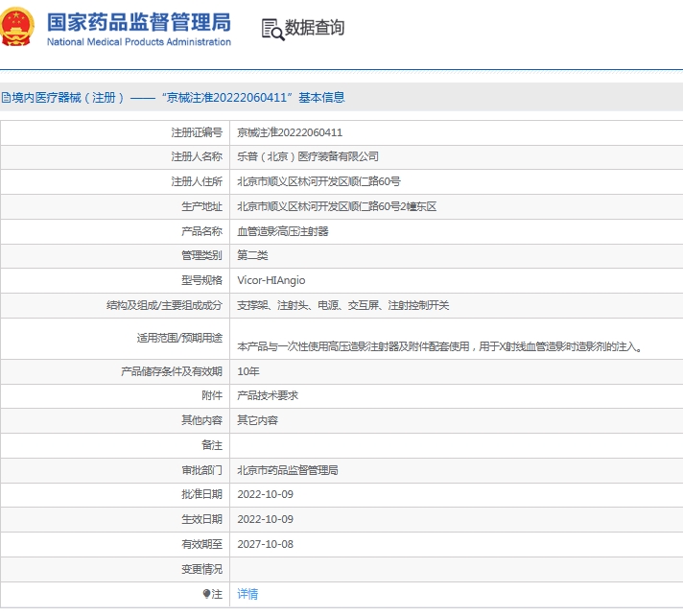
Task: Select intended use description text
Action: point(440,346)
